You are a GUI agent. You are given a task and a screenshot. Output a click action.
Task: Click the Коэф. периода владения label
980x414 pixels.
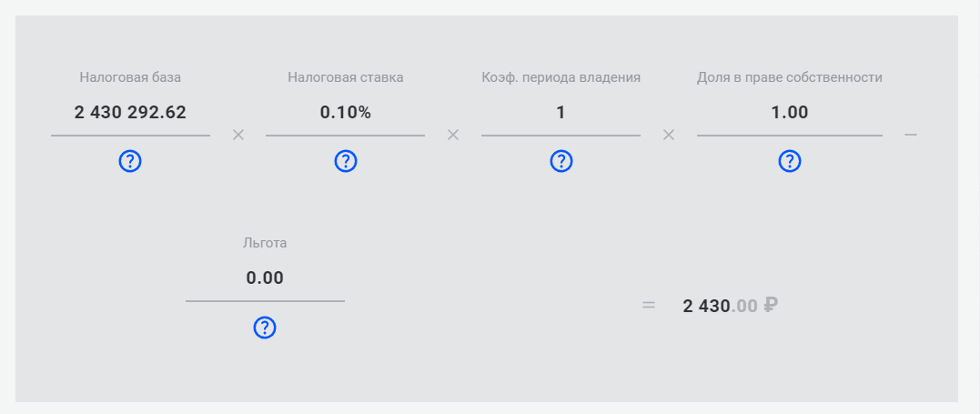click(x=561, y=77)
